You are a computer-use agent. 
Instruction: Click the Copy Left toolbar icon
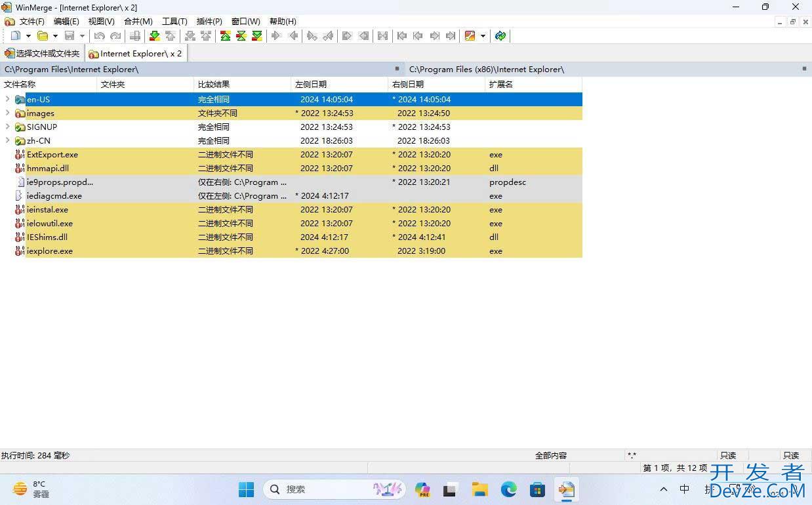[x=293, y=35]
